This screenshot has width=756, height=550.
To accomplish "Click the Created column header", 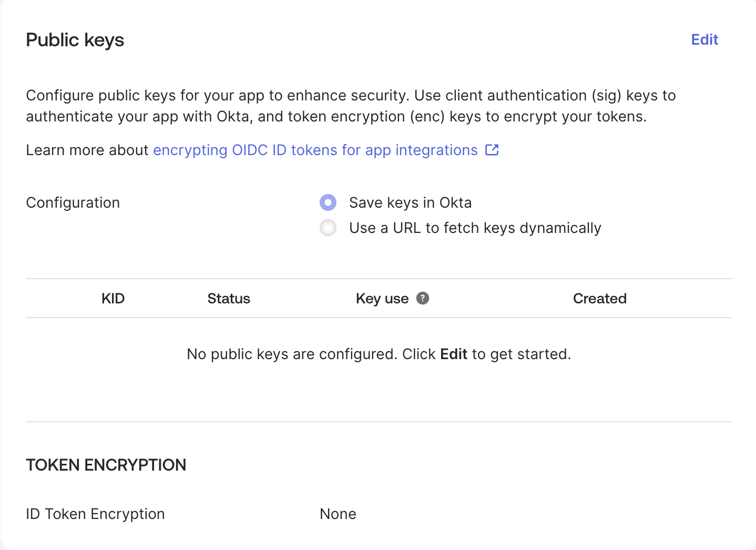I will tap(599, 299).
